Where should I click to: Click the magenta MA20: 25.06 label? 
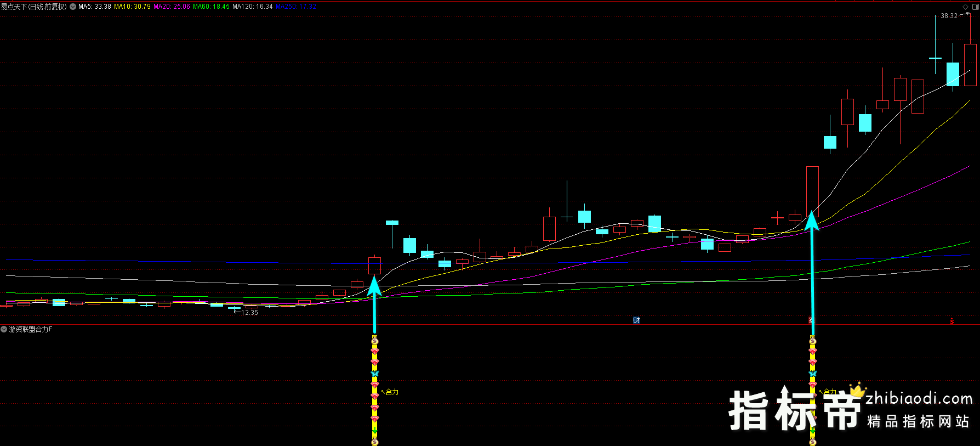click(x=172, y=7)
